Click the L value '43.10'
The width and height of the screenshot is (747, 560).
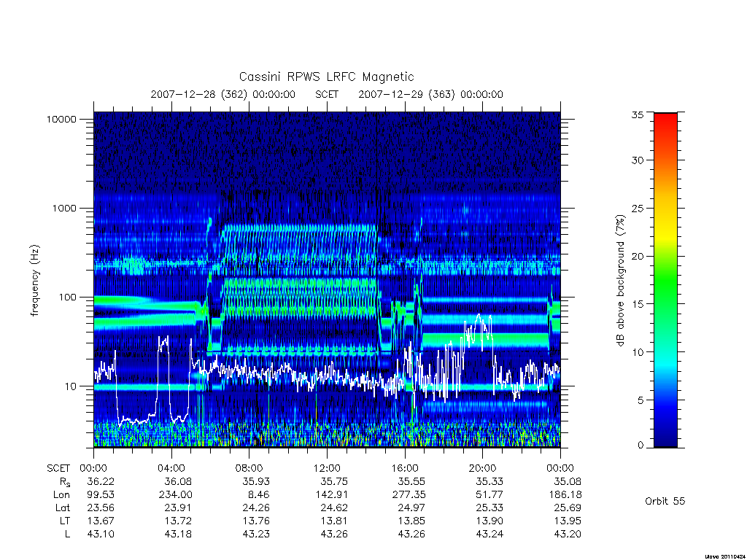click(101, 534)
